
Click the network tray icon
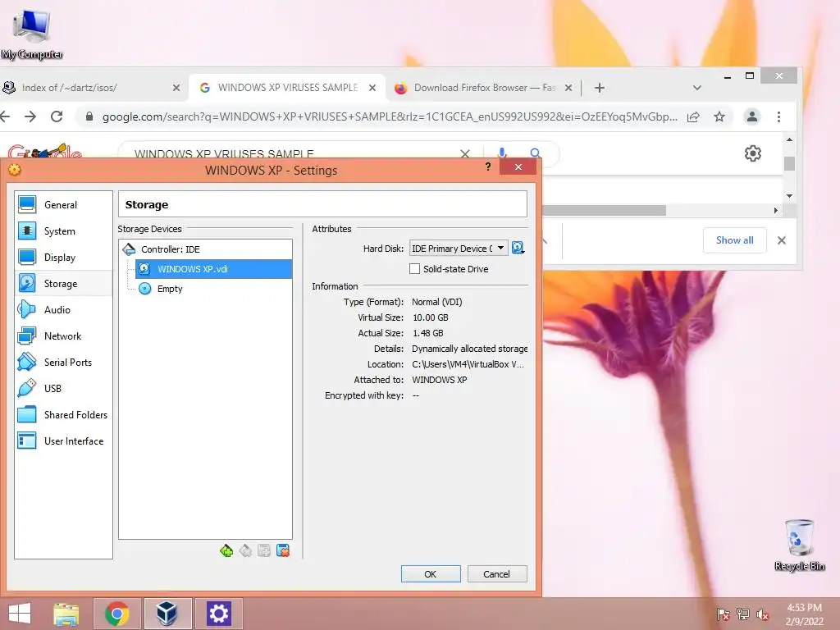point(743,614)
